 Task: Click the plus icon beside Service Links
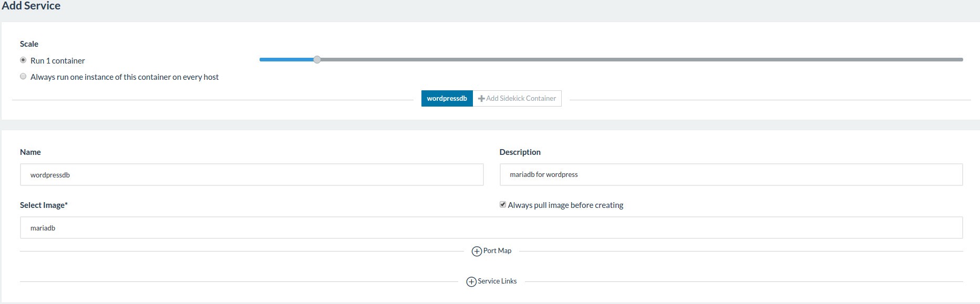coord(471,282)
